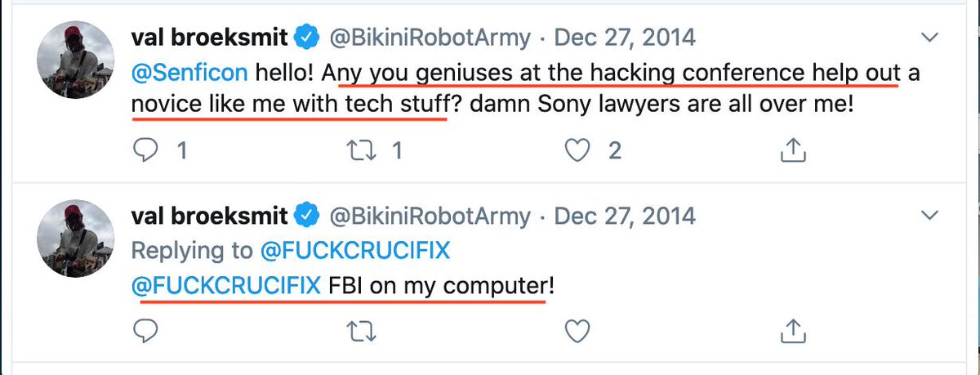Click @BikiniRobotArmy handle on second tweet
This screenshot has height=375, width=980.
(x=430, y=216)
